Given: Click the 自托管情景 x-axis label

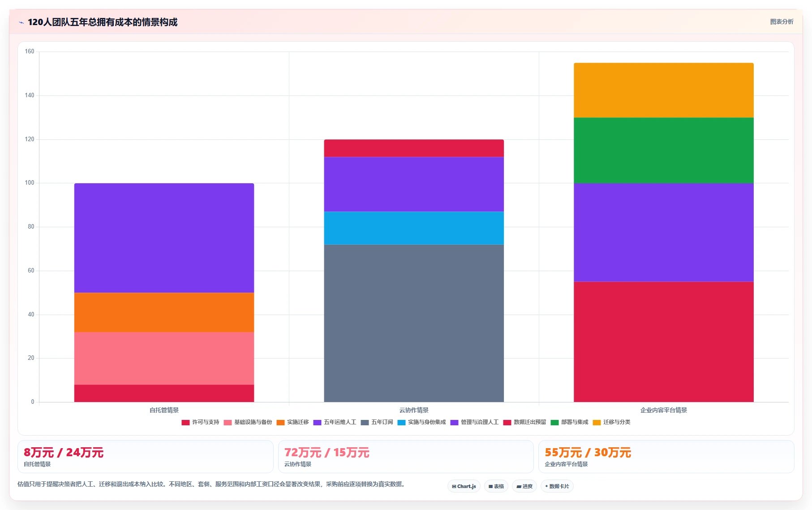Looking at the screenshot, I should [164, 410].
